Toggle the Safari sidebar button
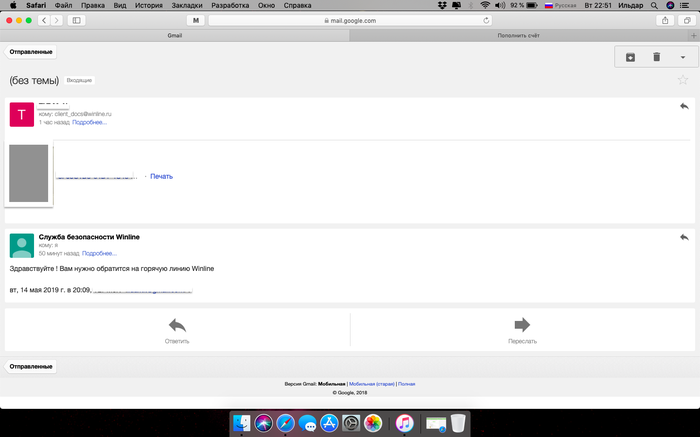 coord(77,20)
